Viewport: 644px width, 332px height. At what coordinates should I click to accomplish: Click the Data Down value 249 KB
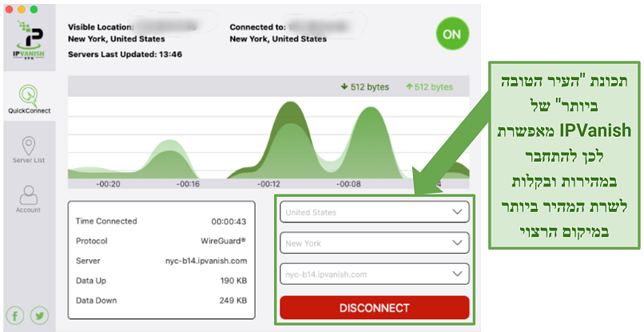pos(233,300)
